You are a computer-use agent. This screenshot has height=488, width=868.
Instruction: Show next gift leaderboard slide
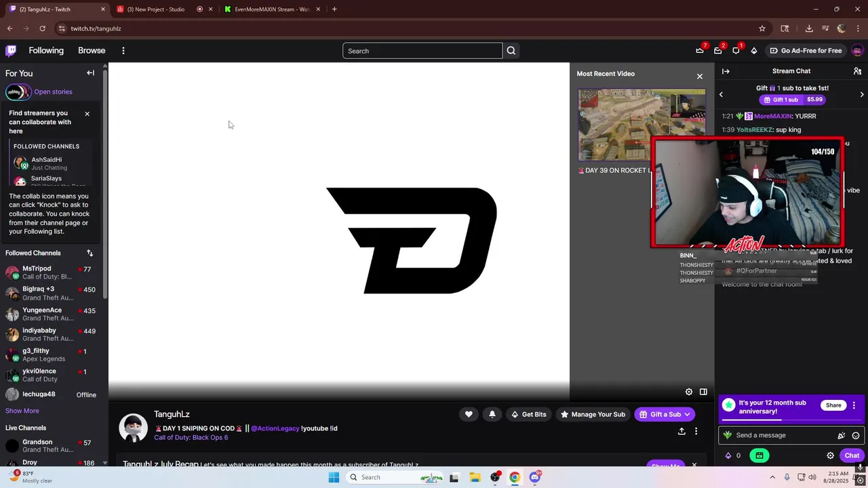(x=862, y=94)
